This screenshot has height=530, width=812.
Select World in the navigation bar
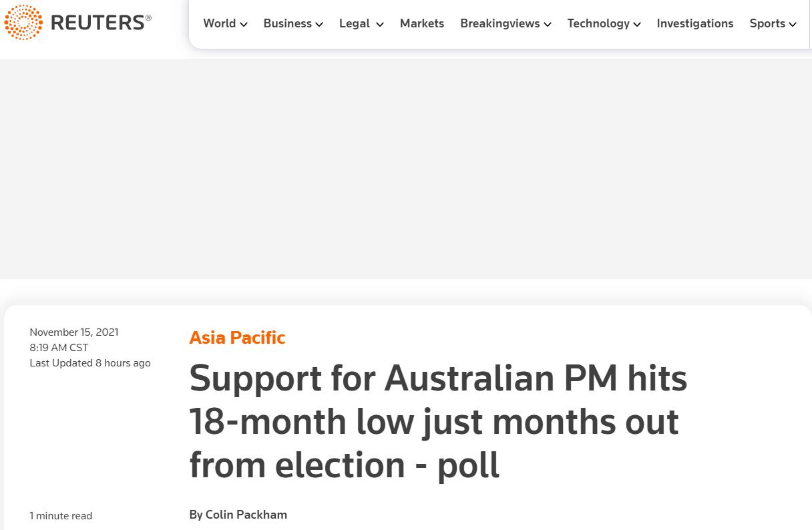[x=219, y=23]
